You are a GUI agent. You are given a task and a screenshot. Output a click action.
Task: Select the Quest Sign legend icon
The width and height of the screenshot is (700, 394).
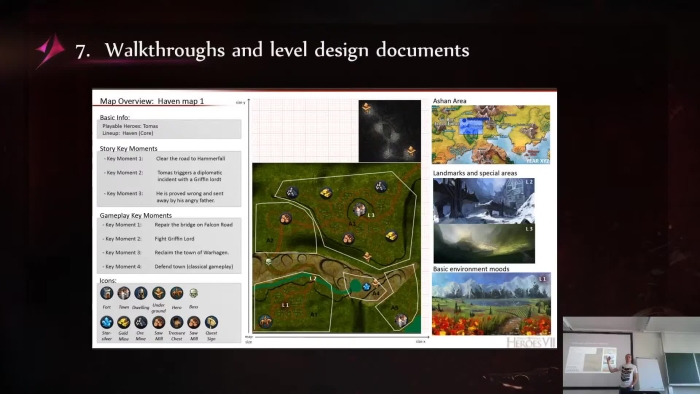[x=211, y=322]
